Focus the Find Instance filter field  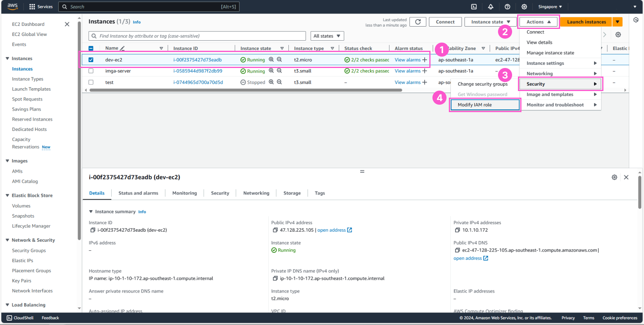click(197, 36)
